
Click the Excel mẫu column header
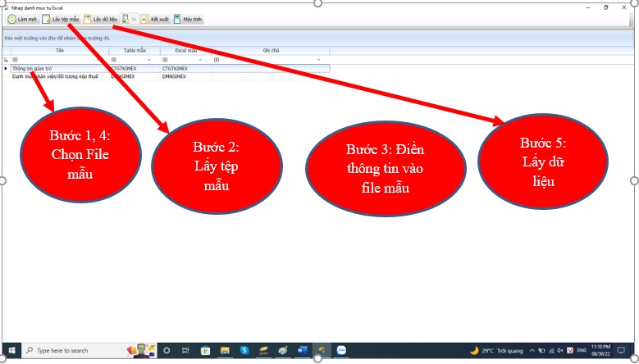185,51
